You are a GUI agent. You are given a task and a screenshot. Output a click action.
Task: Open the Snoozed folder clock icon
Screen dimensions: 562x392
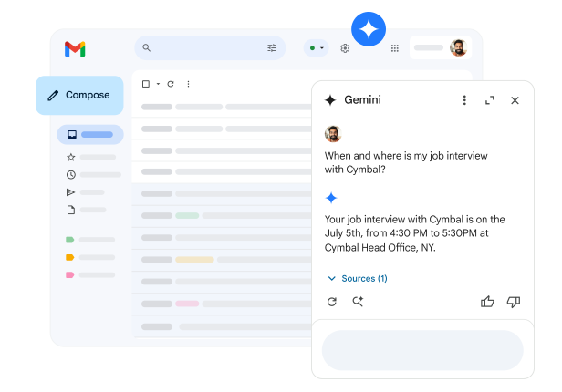click(71, 175)
